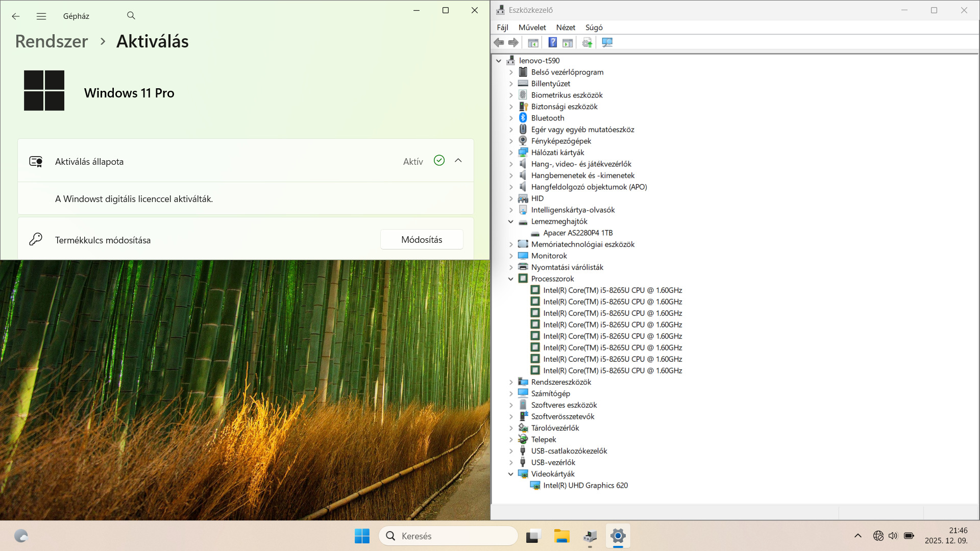Click the Módosítás button
Screen dimensions: 980x551
coord(422,240)
